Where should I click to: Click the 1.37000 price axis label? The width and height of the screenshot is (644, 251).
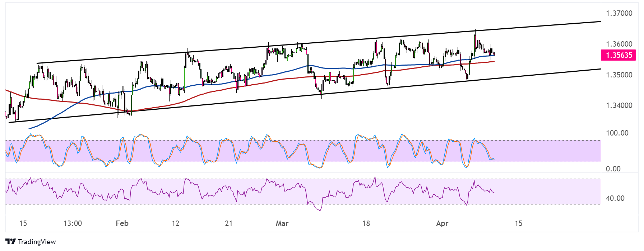click(619, 13)
